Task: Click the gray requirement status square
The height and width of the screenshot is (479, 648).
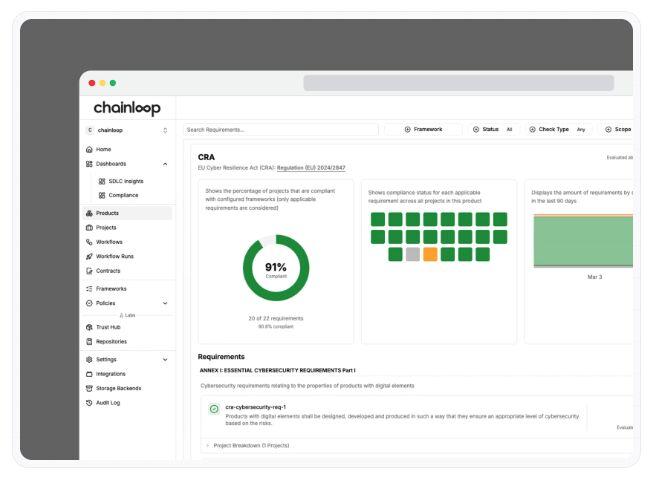Action: (412, 254)
